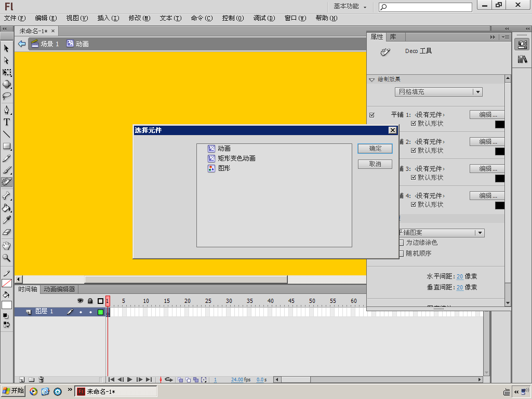Viewport: 532px width, 399px height.
Task: Uncheck 默认形状 under tile 3
Action: 413,178
